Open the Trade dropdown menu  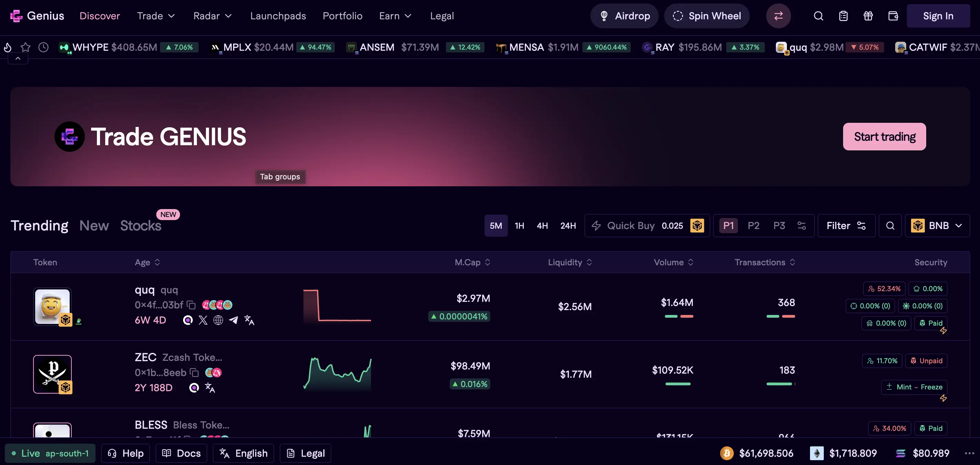pos(156,16)
